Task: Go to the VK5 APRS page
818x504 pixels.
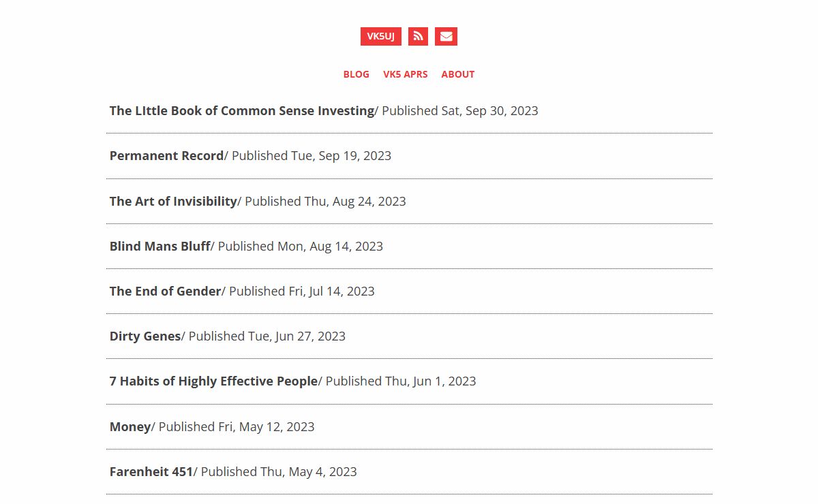Action: pos(406,74)
